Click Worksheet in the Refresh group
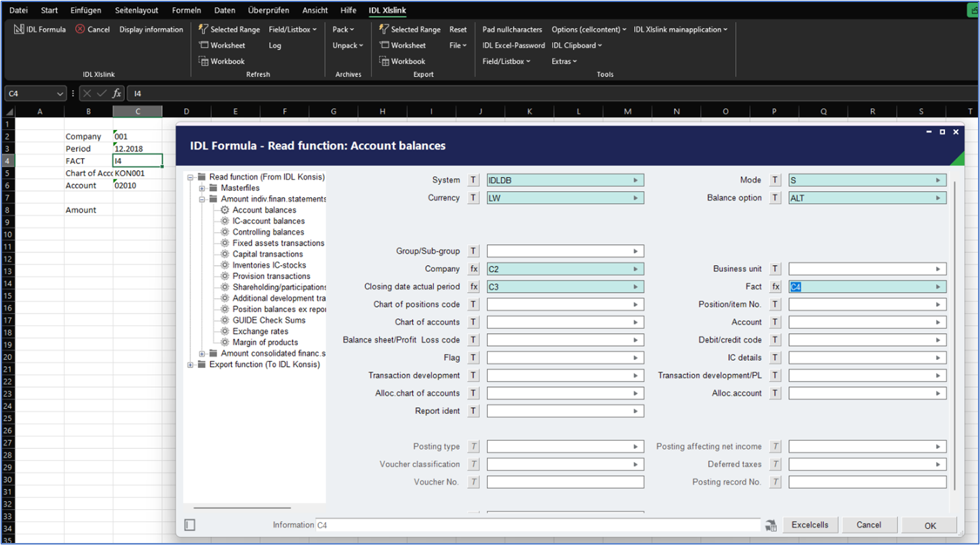Screen dimensions: 980x545 [223, 45]
